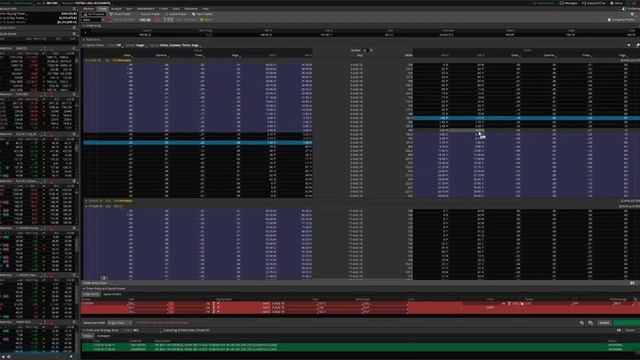The height and width of the screenshot is (360, 640).
Task: Open Messages in the top bar
Action: (568, 3)
